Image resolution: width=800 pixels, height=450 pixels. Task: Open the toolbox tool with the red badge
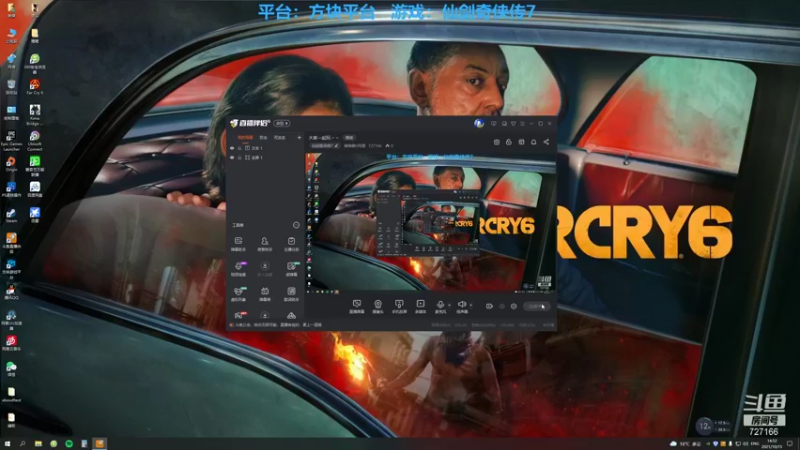(x=238, y=315)
